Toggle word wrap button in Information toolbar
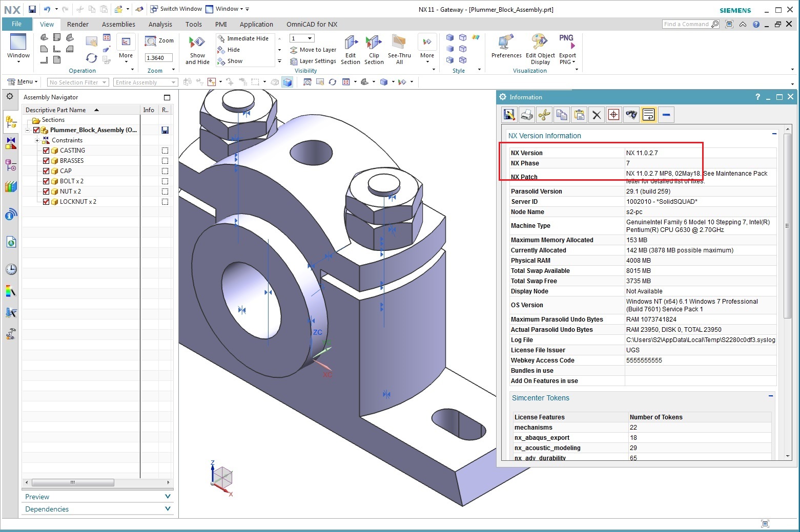This screenshot has height=532, width=800. coord(648,115)
